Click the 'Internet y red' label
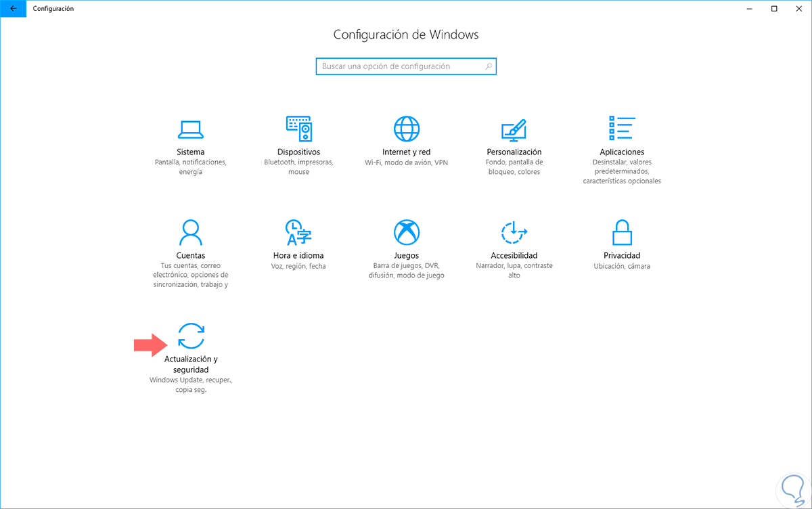This screenshot has height=509, width=812. 407,152
